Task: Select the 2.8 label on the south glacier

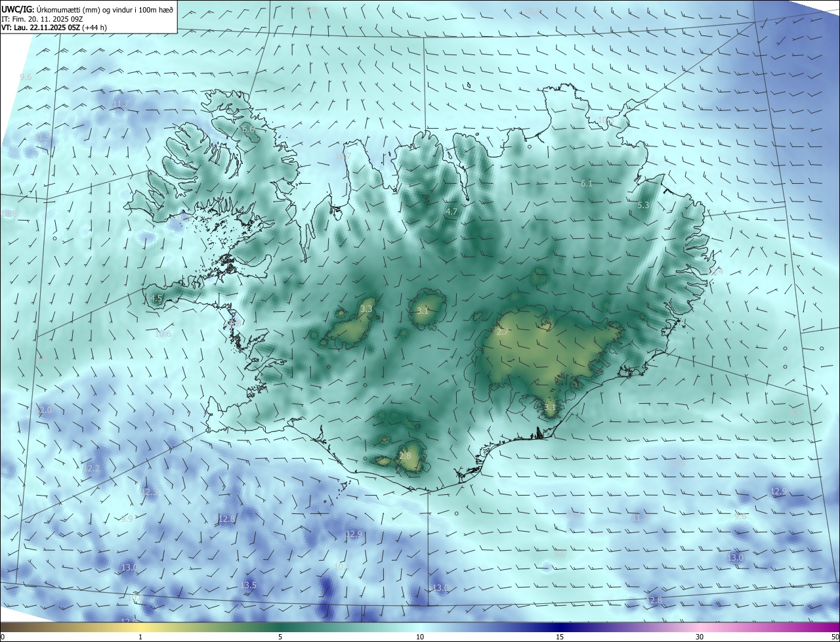Action: (405, 456)
